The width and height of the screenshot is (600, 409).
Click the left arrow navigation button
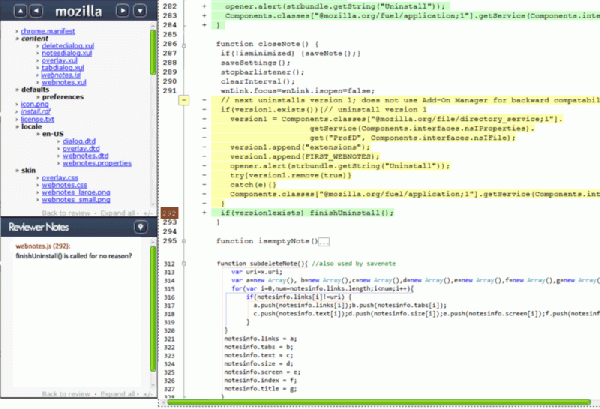coord(36,11)
